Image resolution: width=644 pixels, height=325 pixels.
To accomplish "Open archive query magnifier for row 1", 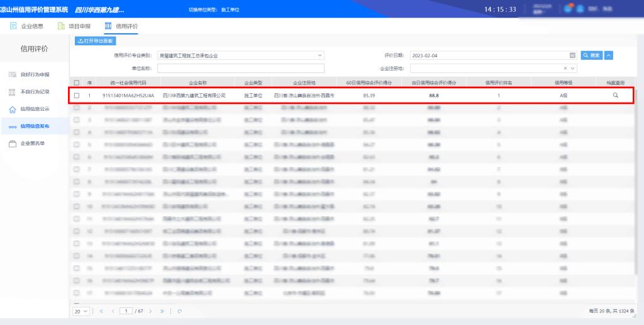I will tap(615, 95).
